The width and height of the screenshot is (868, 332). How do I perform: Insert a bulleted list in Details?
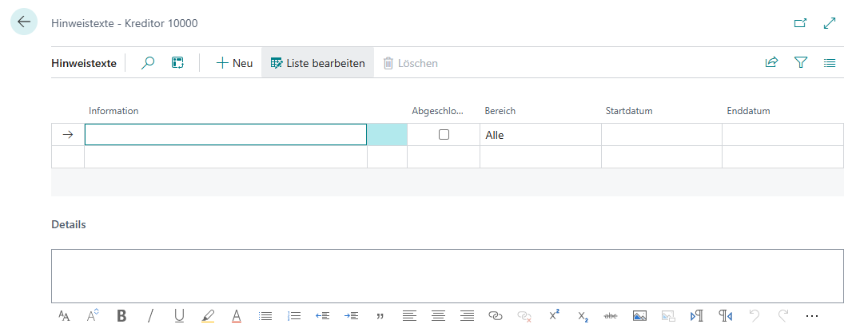coord(265,315)
